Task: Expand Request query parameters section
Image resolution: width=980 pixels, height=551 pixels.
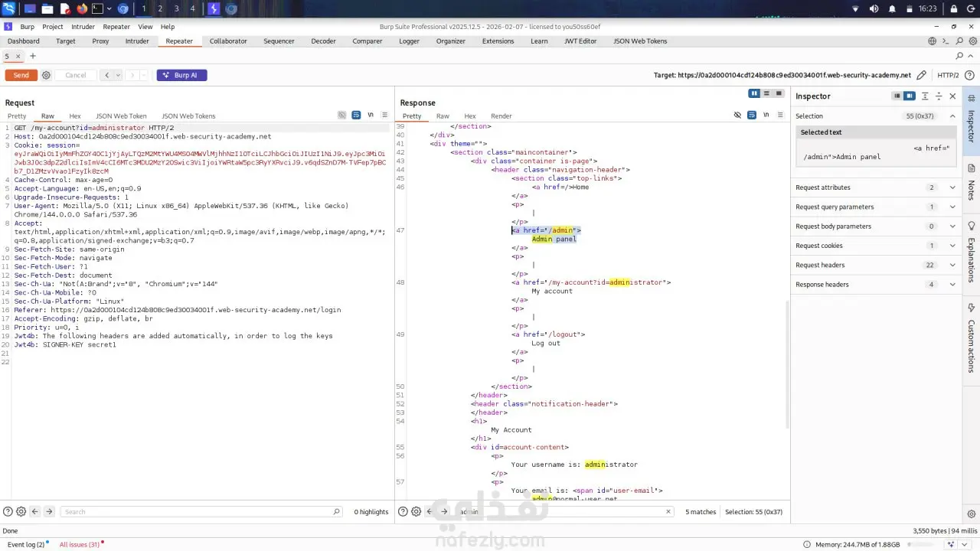Action: click(x=875, y=207)
